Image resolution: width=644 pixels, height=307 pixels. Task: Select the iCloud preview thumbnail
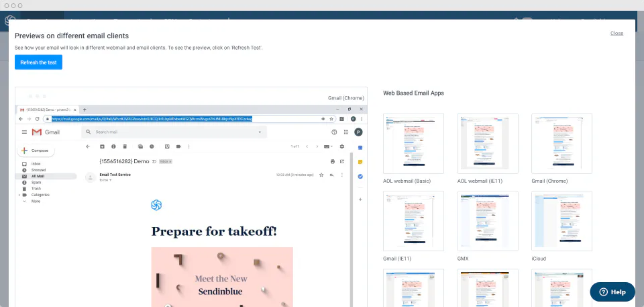coord(561,220)
